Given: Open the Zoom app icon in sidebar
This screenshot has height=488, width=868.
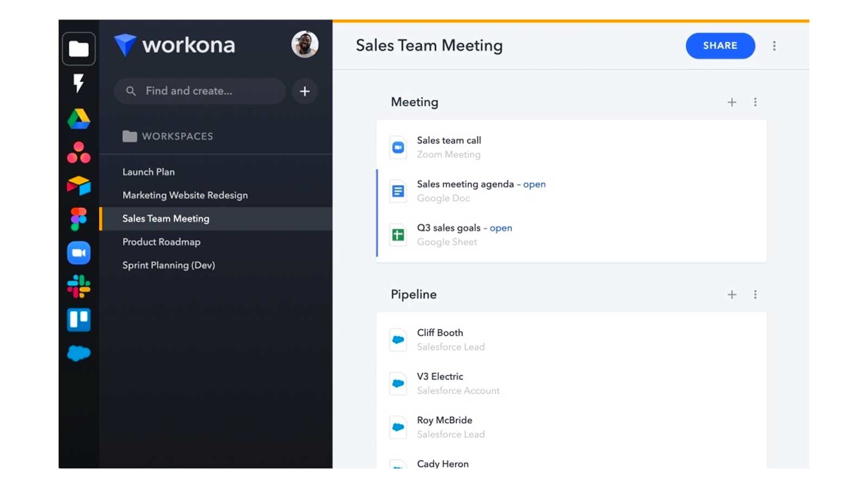Looking at the screenshot, I should 79,253.
